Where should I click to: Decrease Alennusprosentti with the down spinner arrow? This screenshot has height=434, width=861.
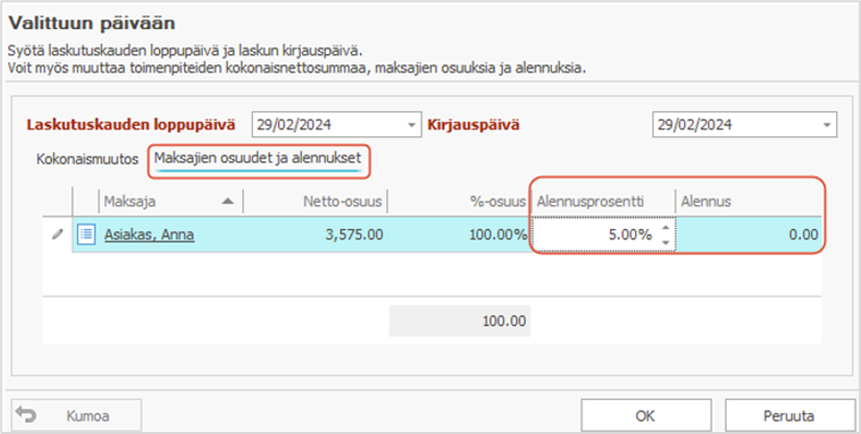click(666, 242)
